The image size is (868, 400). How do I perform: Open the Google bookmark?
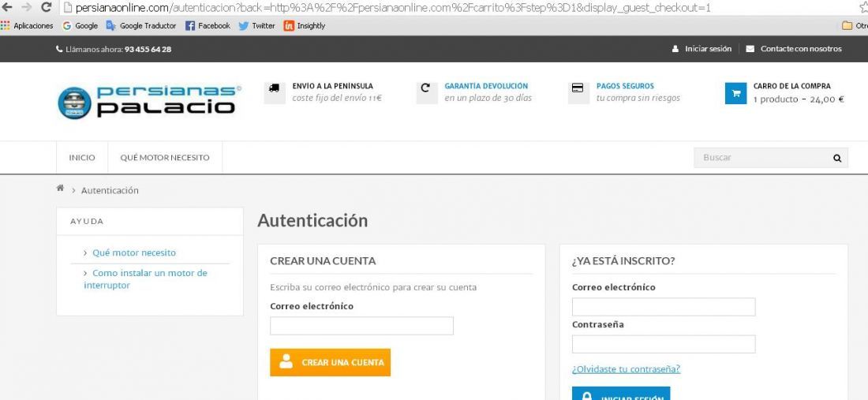click(x=80, y=25)
